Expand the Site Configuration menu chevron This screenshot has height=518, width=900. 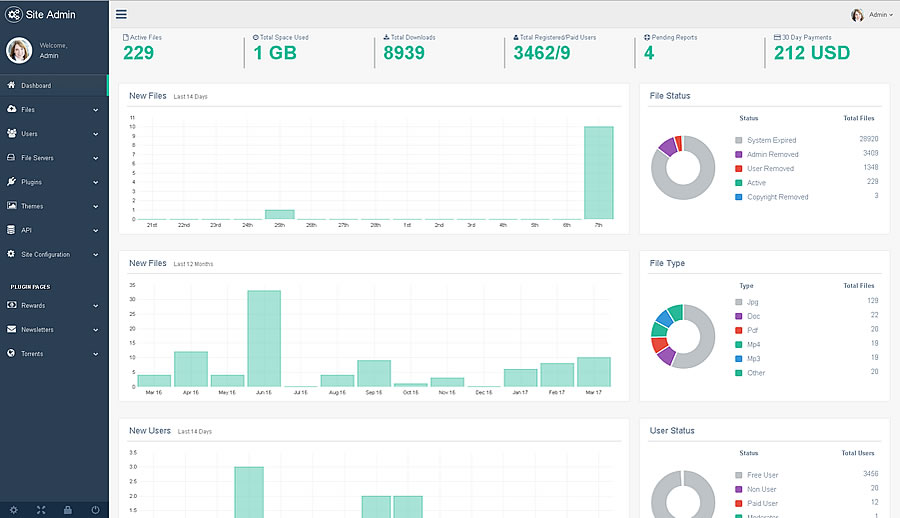coord(96,254)
